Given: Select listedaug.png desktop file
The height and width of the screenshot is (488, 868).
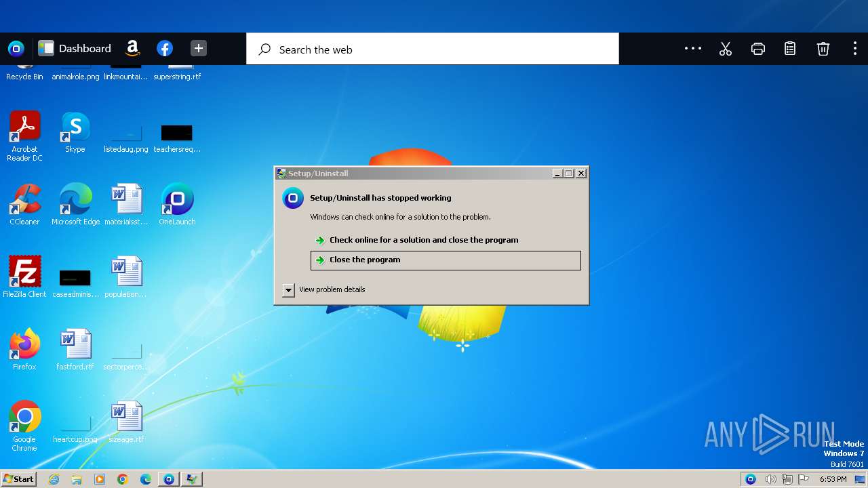Looking at the screenshot, I should pos(126,139).
